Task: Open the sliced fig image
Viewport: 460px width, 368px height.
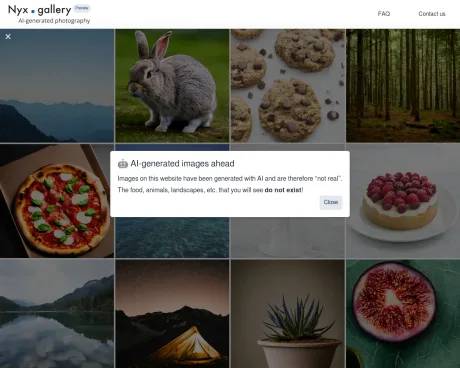Action: click(x=403, y=314)
